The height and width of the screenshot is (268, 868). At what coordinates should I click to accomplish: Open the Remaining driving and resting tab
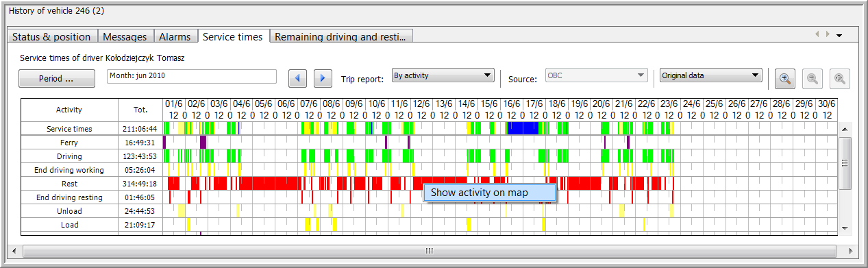pyautogui.click(x=341, y=37)
